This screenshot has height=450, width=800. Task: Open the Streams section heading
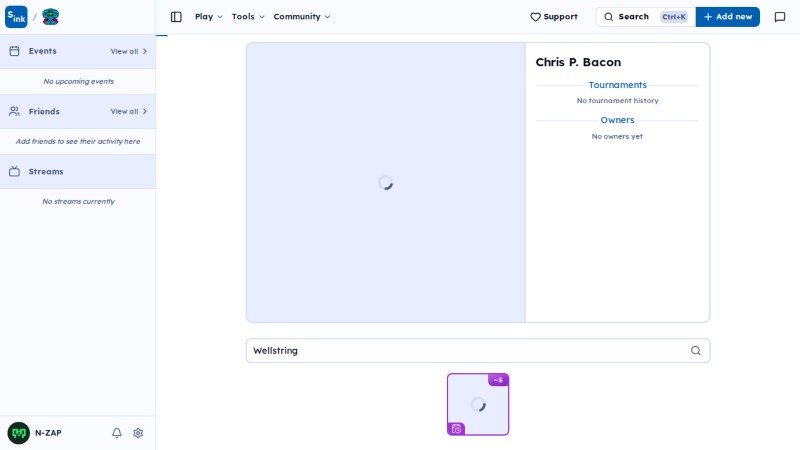46,171
